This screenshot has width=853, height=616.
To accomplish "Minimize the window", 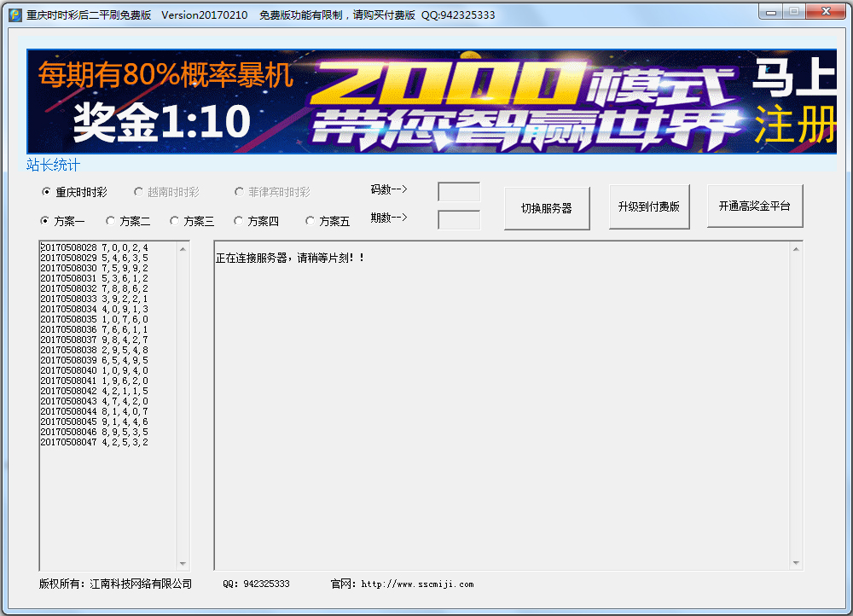I will coord(771,11).
